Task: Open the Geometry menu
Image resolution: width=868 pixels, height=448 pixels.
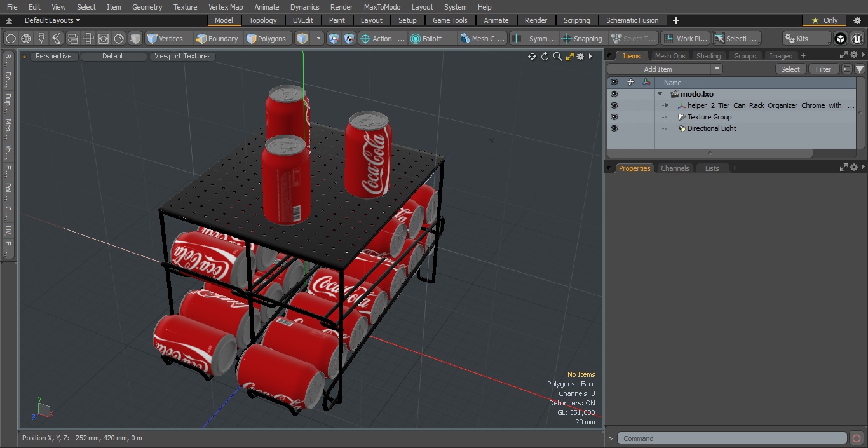Action: pos(147,7)
